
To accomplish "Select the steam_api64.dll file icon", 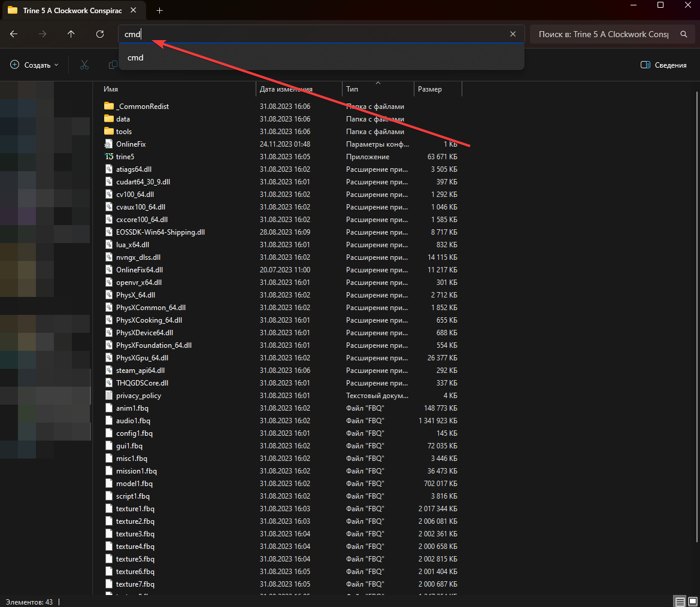I will coord(109,370).
